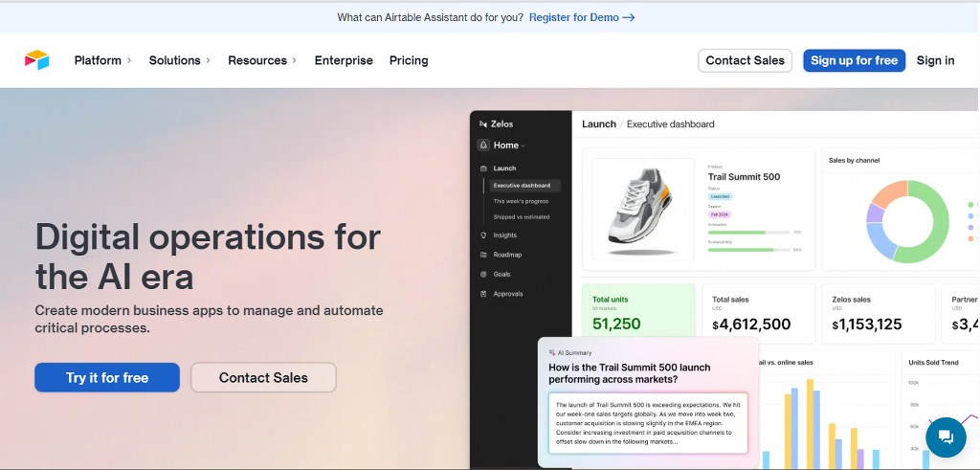The image size is (980, 470).
Task: Expand the Resources menu
Action: point(262,60)
